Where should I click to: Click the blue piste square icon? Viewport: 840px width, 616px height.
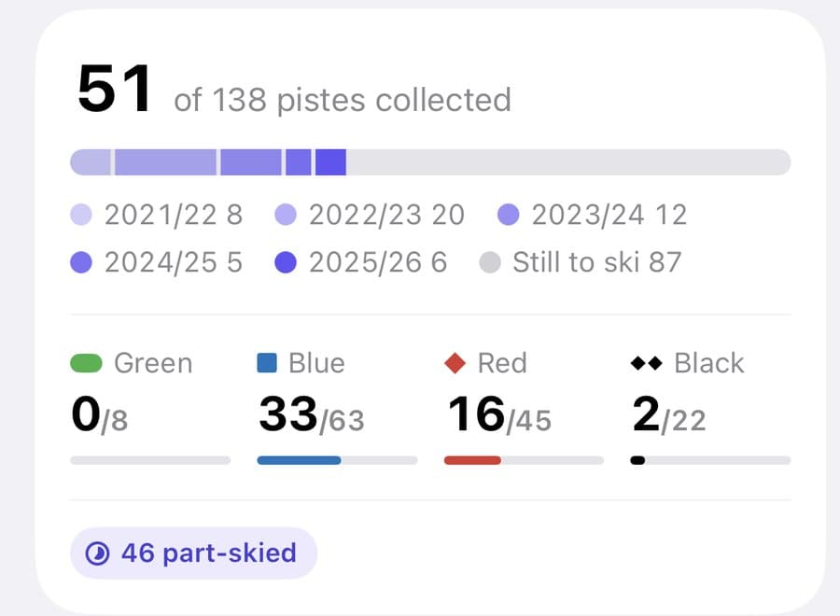[267, 363]
